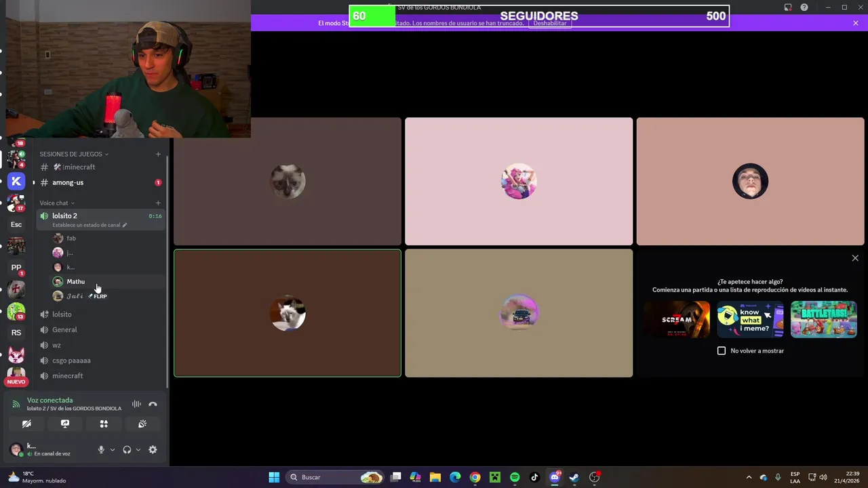Open activities launcher in voice panel

click(x=104, y=424)
